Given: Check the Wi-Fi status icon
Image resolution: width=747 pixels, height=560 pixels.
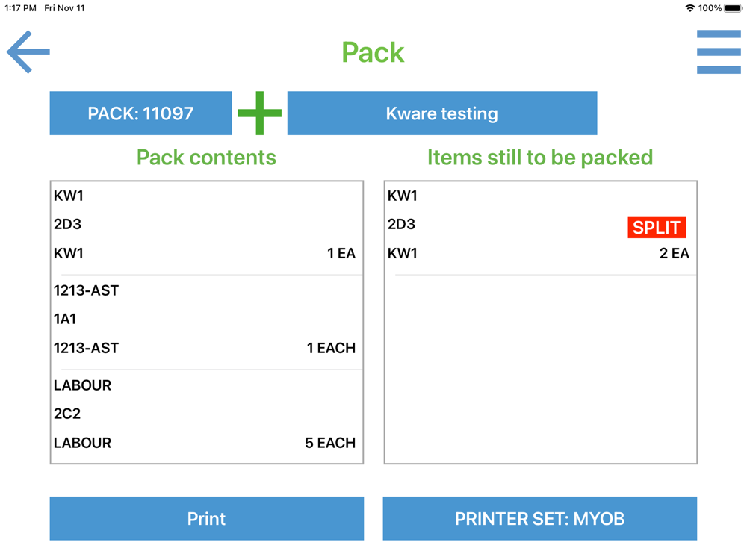Looking at the screenshot, I should click(689, 8).
